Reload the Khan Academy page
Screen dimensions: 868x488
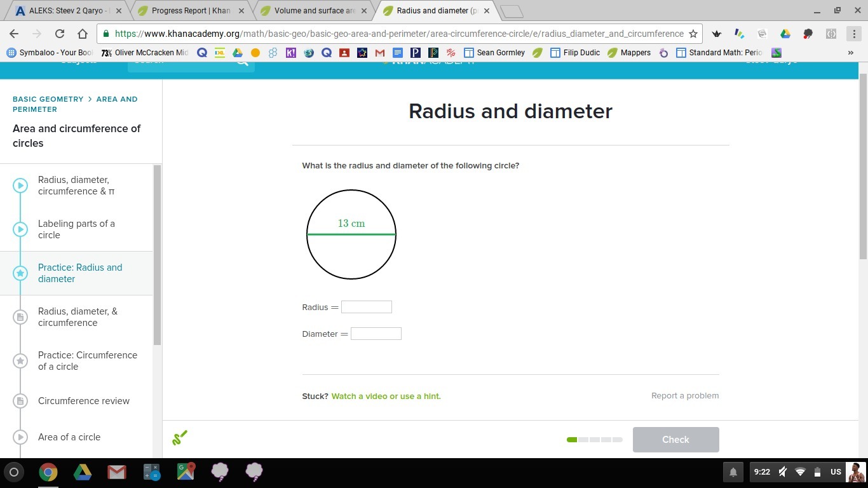(x=60, y=34)
